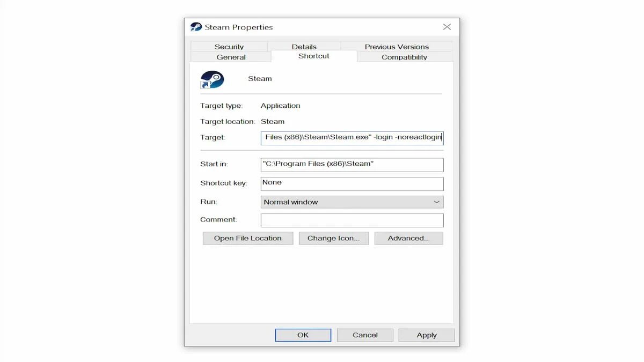The image size is (644, 362).
Task: Open the Advanced shortcut options
Action: (x=409, y=238)
